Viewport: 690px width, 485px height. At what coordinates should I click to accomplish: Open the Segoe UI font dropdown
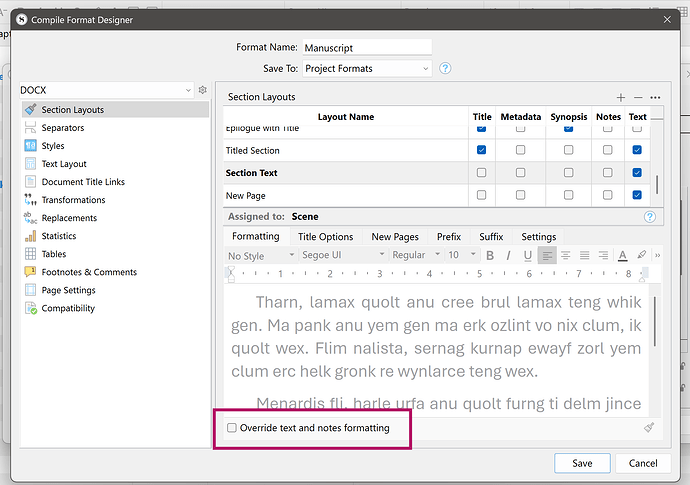tap(341, 255)
